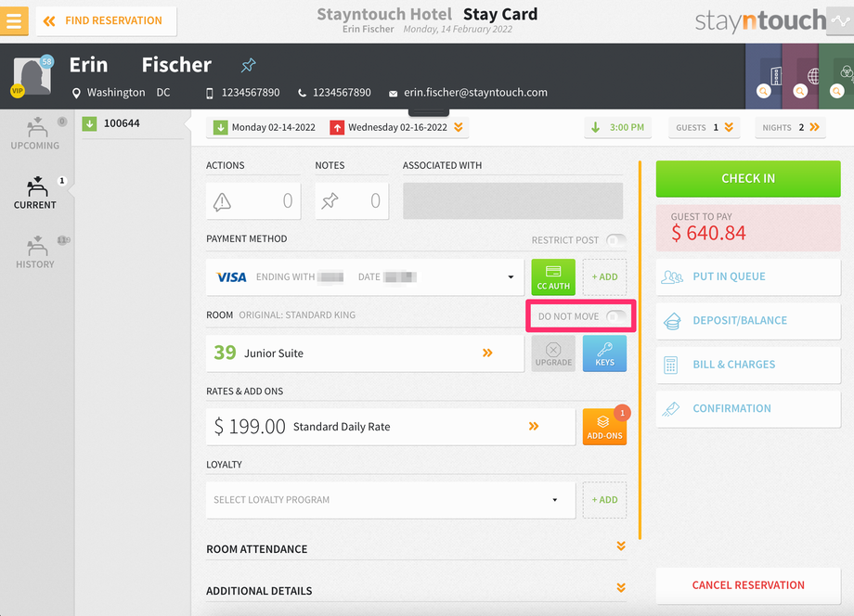Open the group card search tab
Viewport: 854px width, 616px height.
(836, 76)
